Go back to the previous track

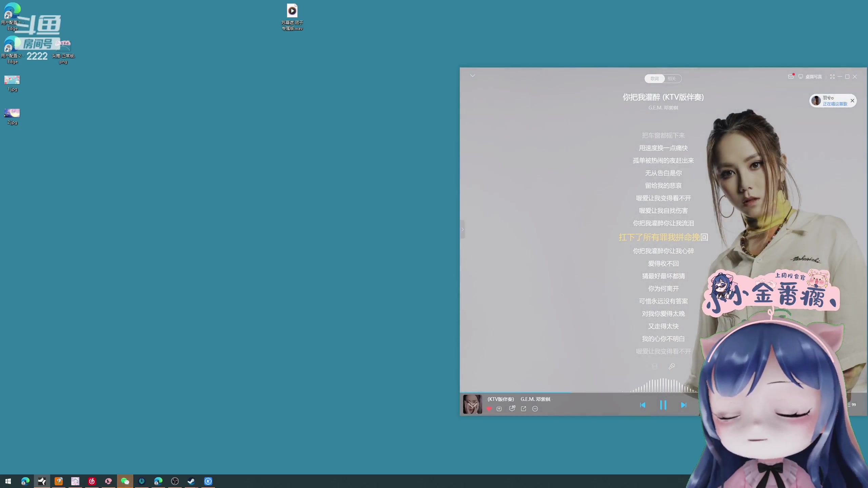coord(643,405)
